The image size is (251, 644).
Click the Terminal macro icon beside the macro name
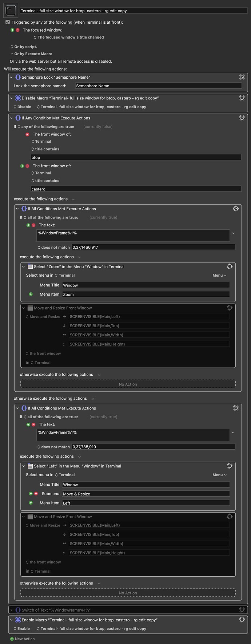(11, 11)
